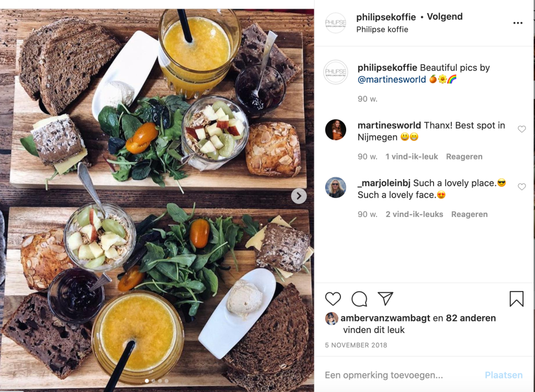The image size is (535, 392).
Task: Save post with the bookmark icon
Action: 516,298
